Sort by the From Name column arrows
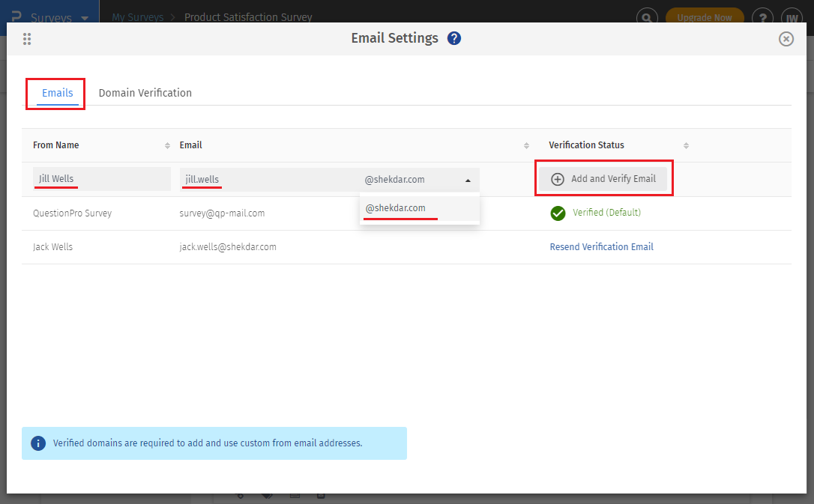 167,145
